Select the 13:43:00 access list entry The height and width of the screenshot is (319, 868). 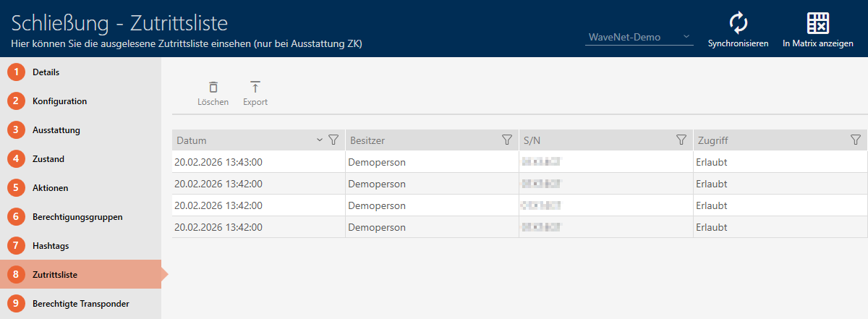click(x=218, y=162)
